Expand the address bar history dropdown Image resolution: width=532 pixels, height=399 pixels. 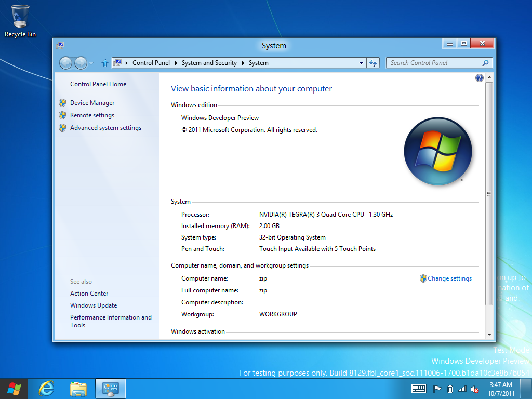[x=362, y=63]
